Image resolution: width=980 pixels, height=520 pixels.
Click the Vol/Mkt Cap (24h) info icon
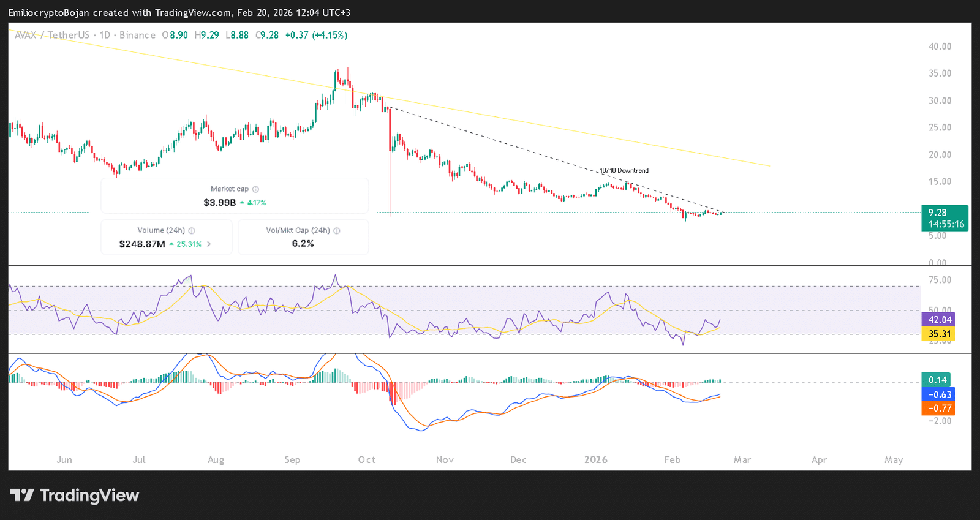(x=337, y=231)
